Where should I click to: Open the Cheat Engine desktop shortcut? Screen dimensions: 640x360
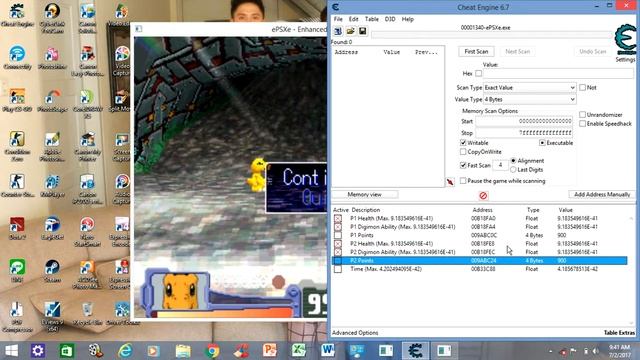pos(17,16)
